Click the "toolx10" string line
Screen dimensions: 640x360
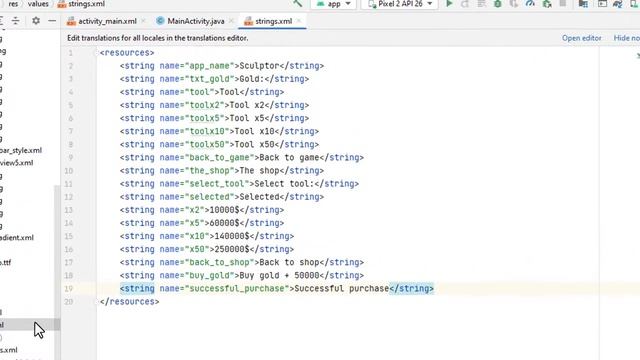click(x=219, y=131)
